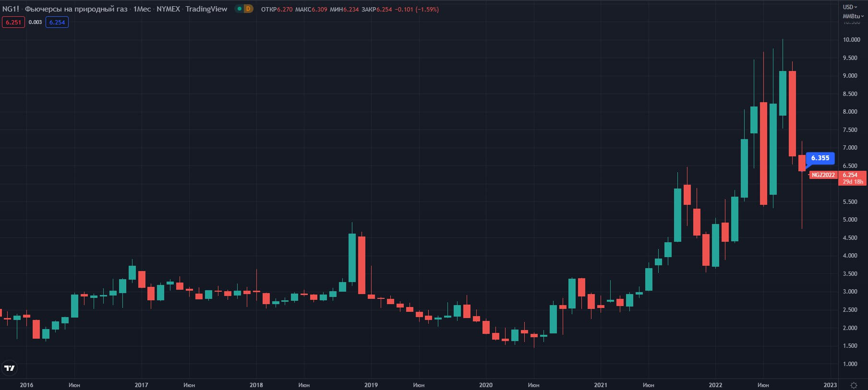Image resolution: width=868 pixels, height=390 pixels.
Task: Click the blue 6.254 buy button
Action: [x=57, y=22]
